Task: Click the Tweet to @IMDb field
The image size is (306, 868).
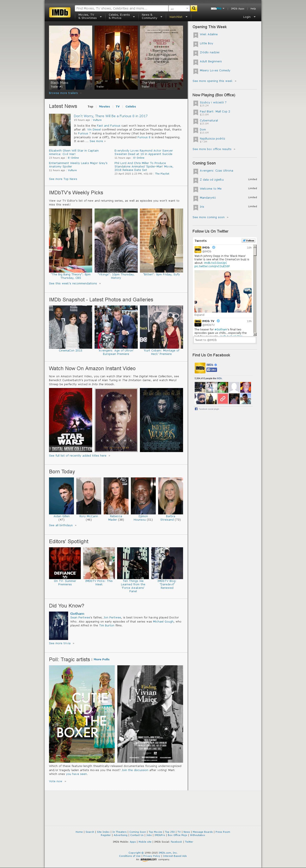Action: coord(225,340)
